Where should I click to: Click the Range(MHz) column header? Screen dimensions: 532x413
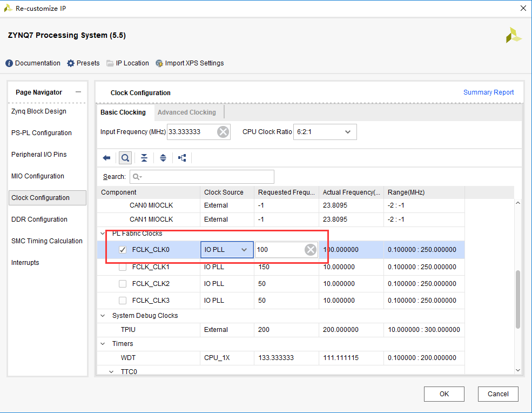click(424, 192)
